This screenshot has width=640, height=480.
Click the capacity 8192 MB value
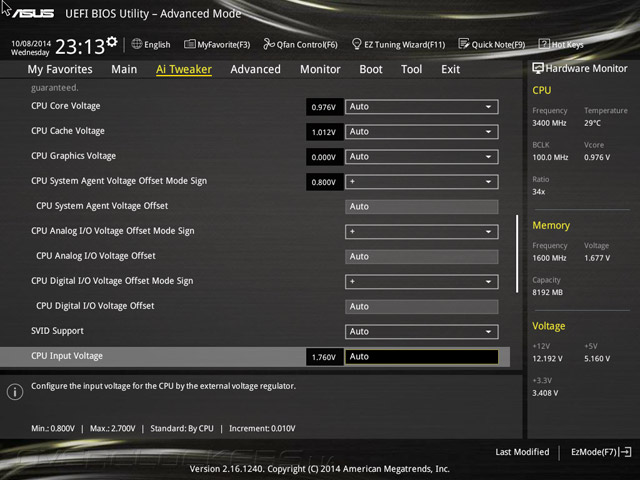click(548, 292)
